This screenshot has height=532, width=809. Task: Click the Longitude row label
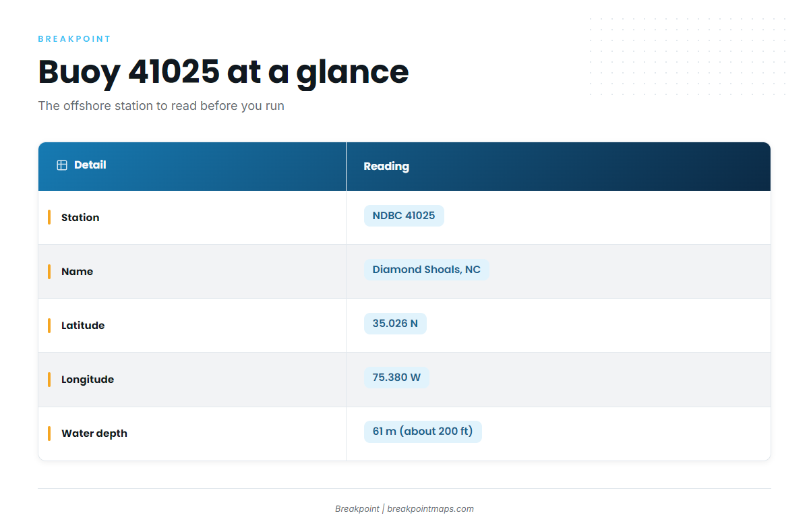[x=88, y=380]
